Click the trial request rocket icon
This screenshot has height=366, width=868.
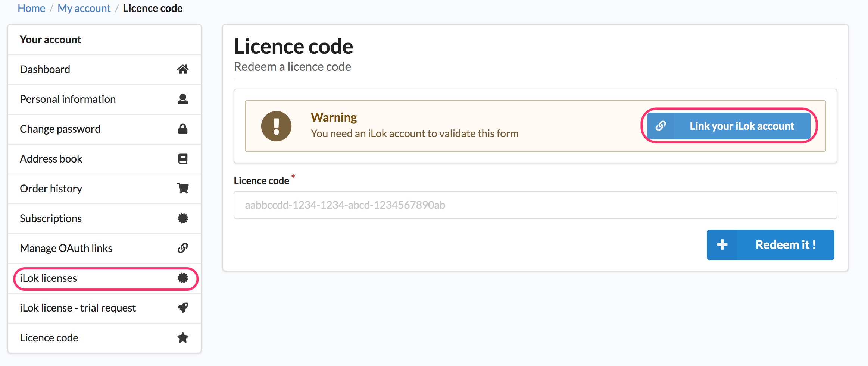[x=182, y=308]
